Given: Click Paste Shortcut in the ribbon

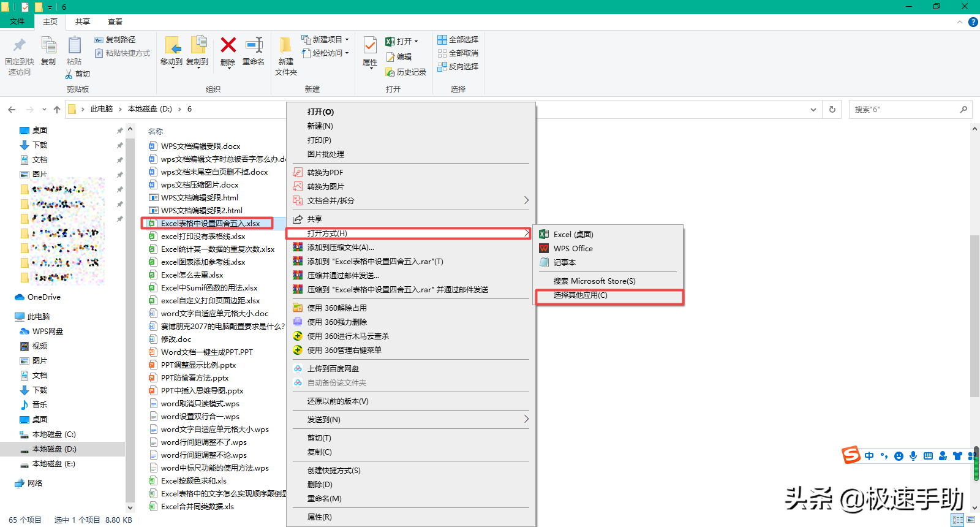Looking at the screenshot, I should pyautogui.click(x=123, y=53).
